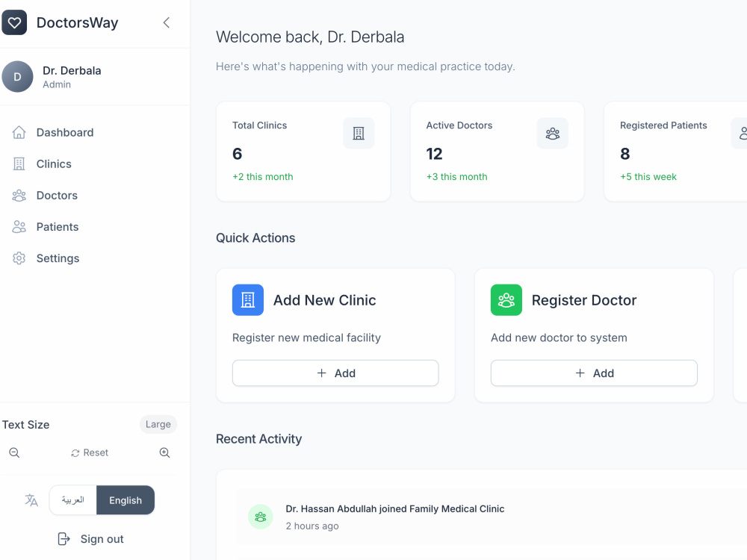This screenshot has height=560, width=747.
Task: Click the Total Clinics value 6
Action: [x=238, y=154]
